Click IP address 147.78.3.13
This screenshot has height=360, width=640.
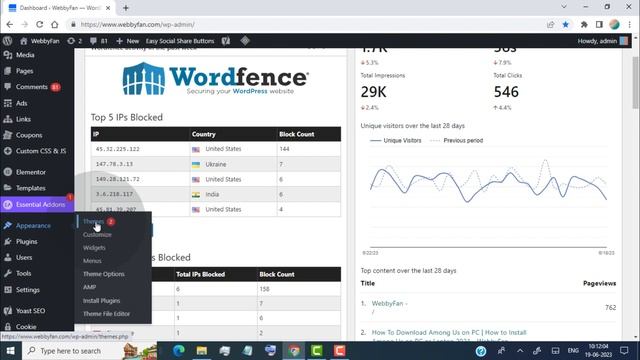[x=114, y=164]
